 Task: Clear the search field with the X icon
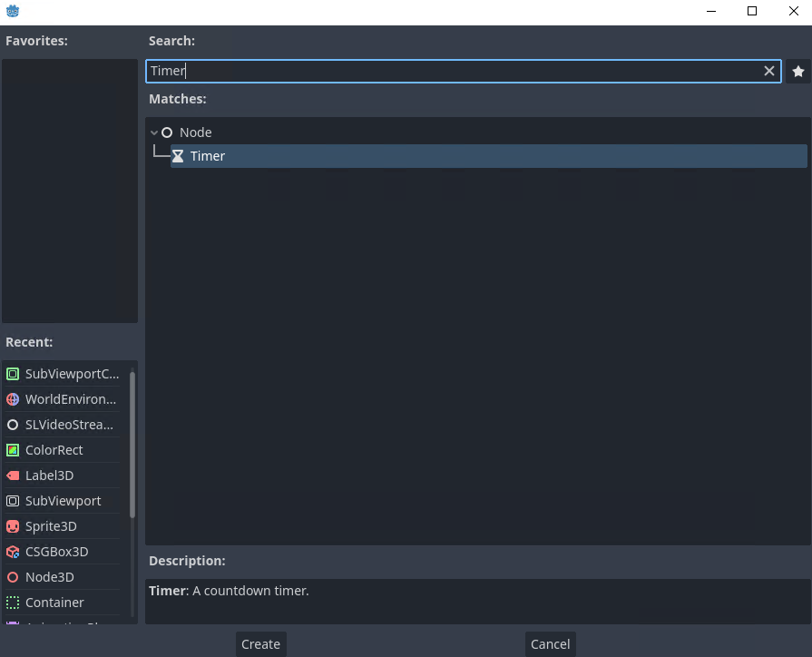769,71
